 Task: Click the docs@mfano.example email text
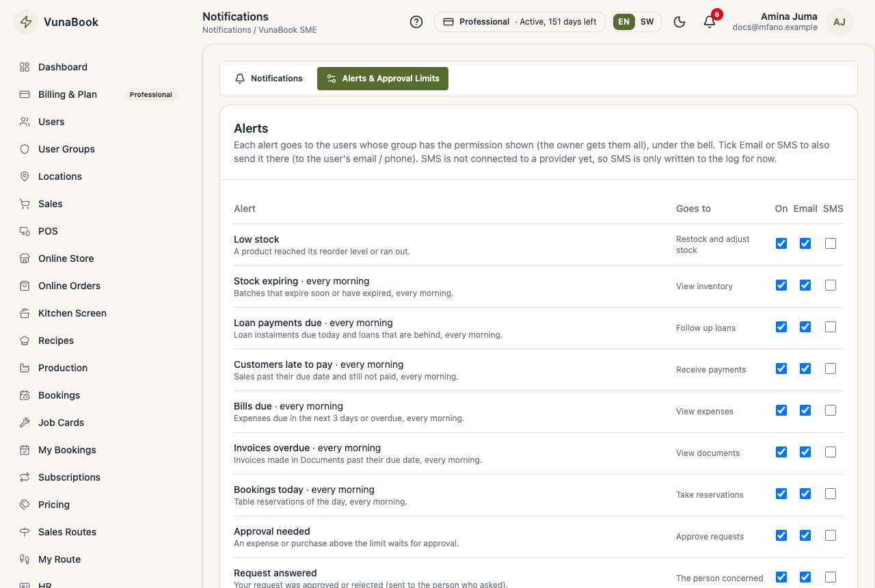[775, 27]
